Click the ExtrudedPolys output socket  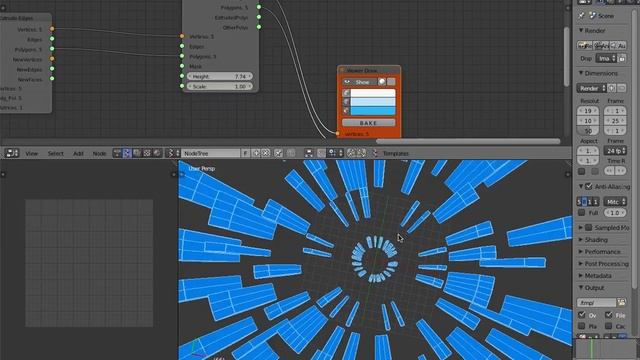[x=259, y=17]
